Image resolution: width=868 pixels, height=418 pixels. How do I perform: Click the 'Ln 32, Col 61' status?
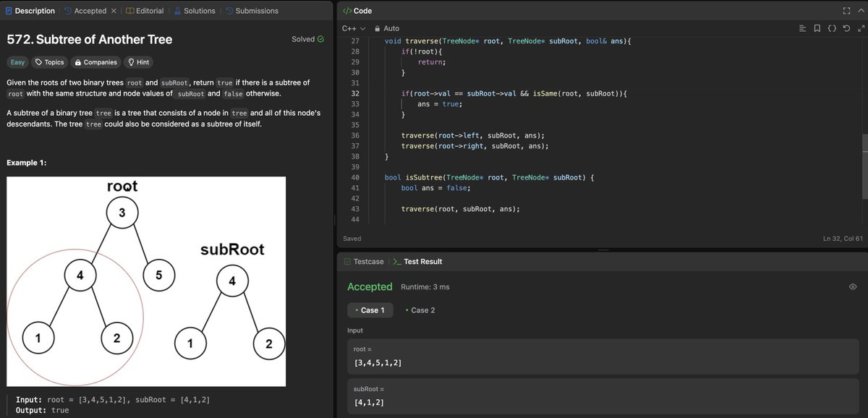843,239
